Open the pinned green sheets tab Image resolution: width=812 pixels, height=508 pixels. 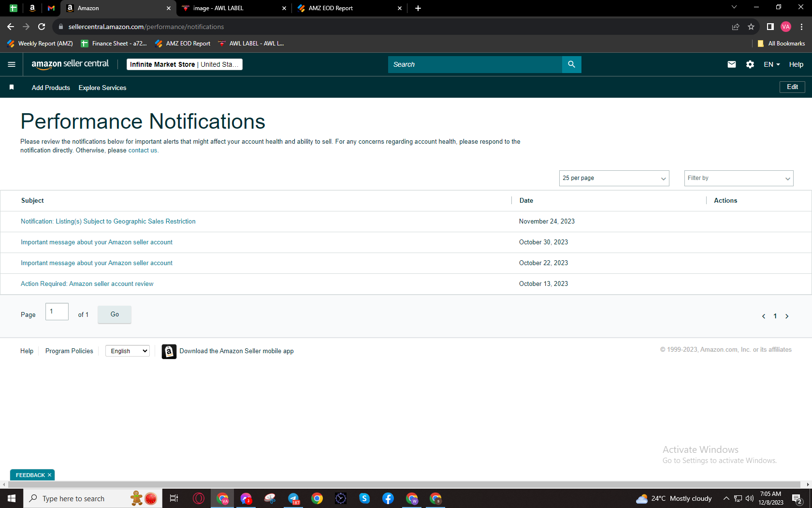coord(14,8)
